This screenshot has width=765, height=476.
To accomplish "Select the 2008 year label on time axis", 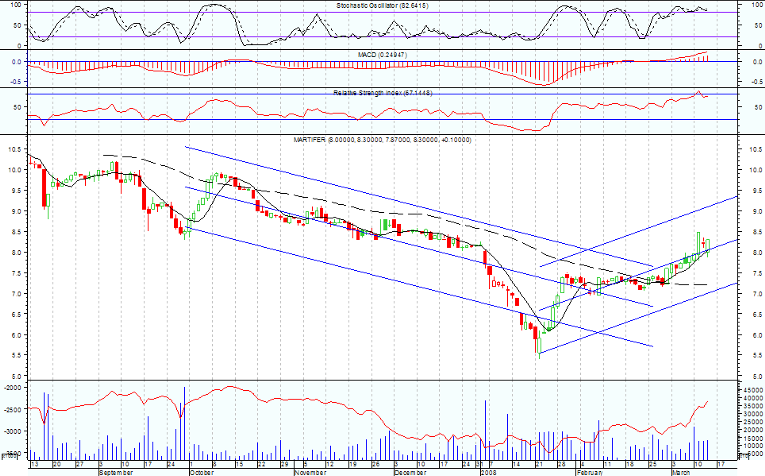I will pyautogui.click(x=488, y=473).
